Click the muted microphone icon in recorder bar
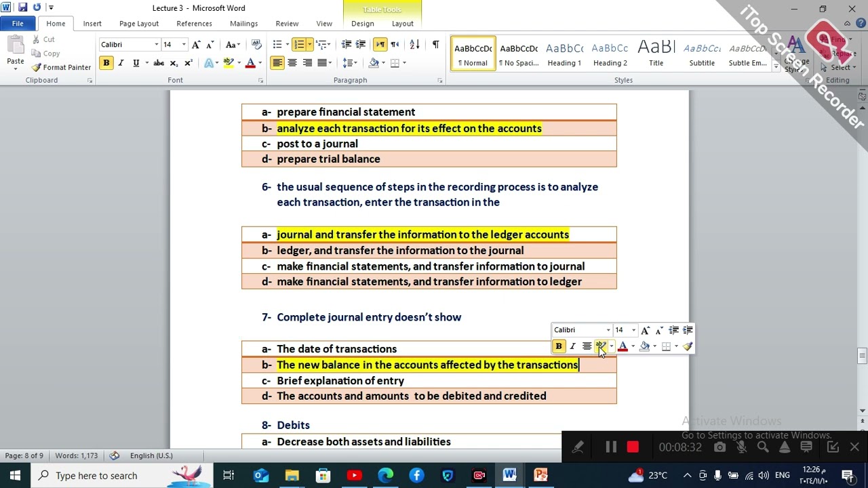Image resolution: width=868 pixels, height=488 pixels. point(741,447)
